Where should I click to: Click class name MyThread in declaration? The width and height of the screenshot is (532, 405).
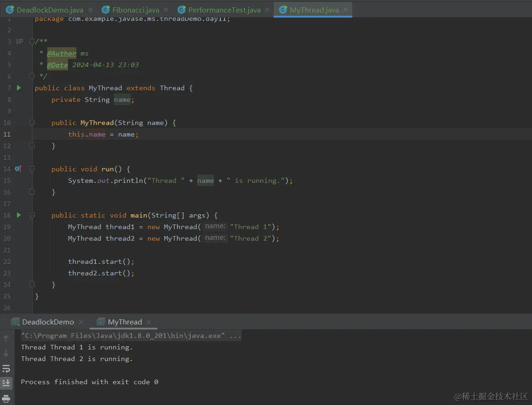coord(105,88)
